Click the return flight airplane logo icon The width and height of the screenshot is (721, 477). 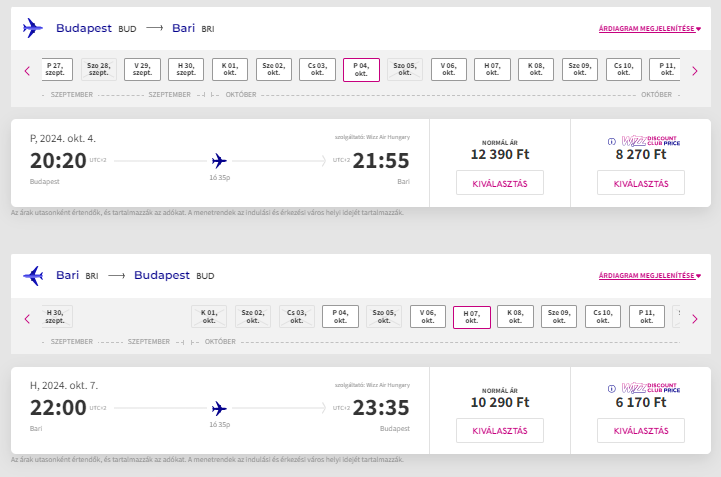click(x=33, y=275)
